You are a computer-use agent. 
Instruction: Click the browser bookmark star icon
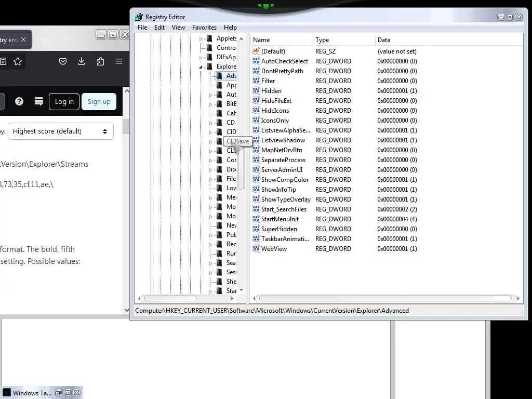point(18,61)
